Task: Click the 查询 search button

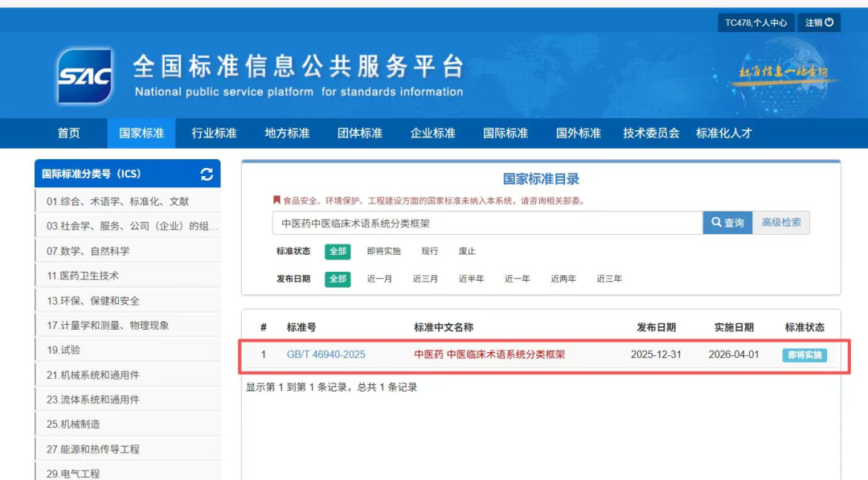Action: (727, 223)
